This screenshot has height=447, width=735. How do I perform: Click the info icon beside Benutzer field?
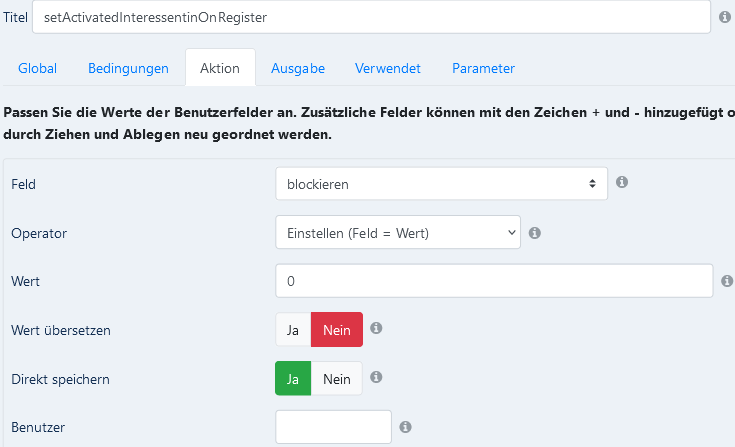[x=405, y=427]
